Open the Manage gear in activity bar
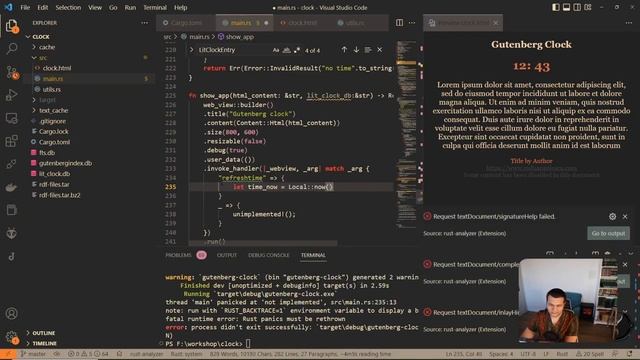This screenshot has width=640, height=360. 11,337
